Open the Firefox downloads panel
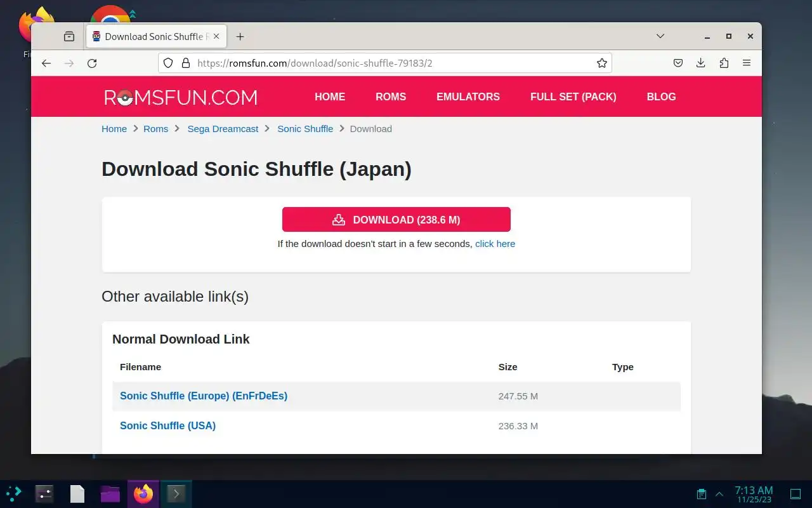 pyautogui.click(x=701, y=63)
